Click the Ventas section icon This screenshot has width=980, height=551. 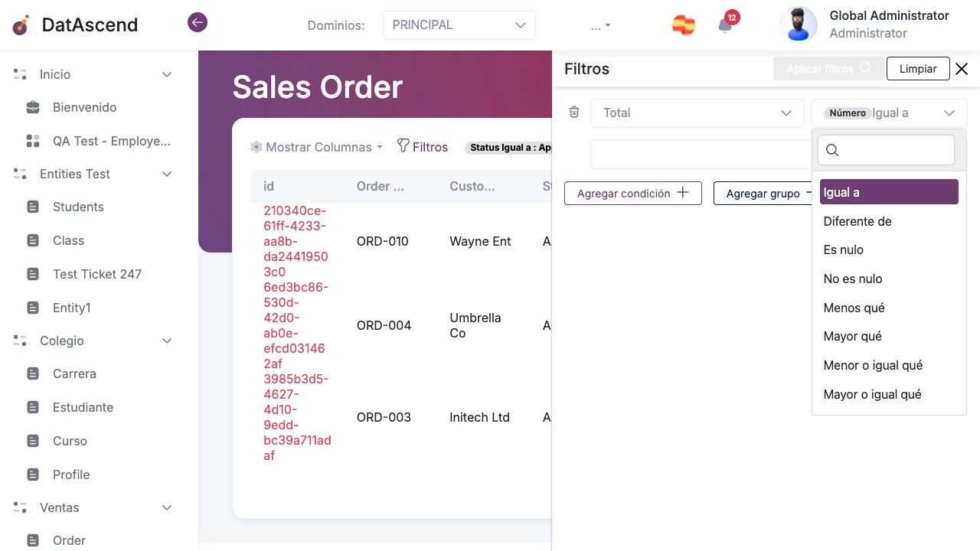click(20, 507)
